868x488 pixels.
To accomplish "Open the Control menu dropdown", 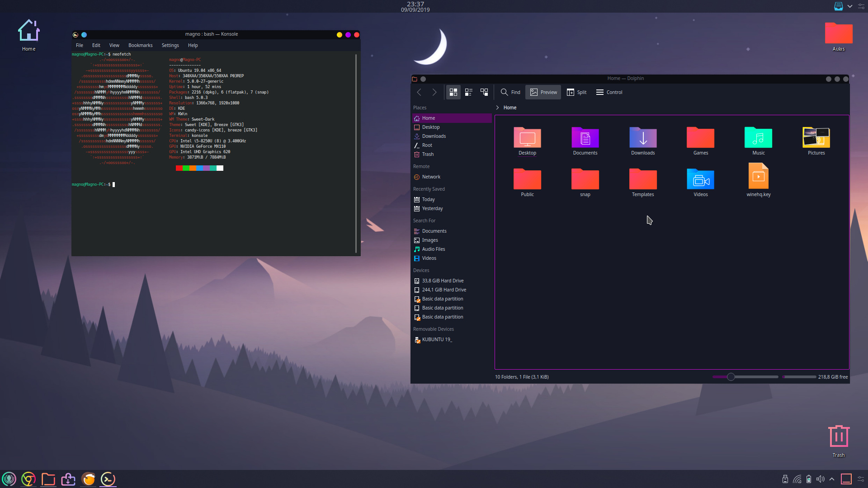I will (609, 92).
